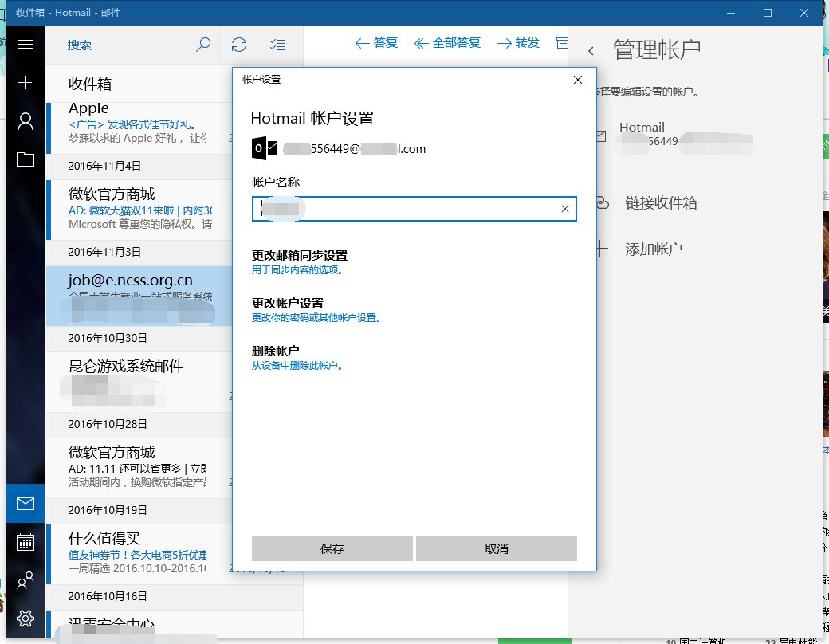Save account settings with 保存 button
The width and height of the screenshot is (829, 644).
332,548
